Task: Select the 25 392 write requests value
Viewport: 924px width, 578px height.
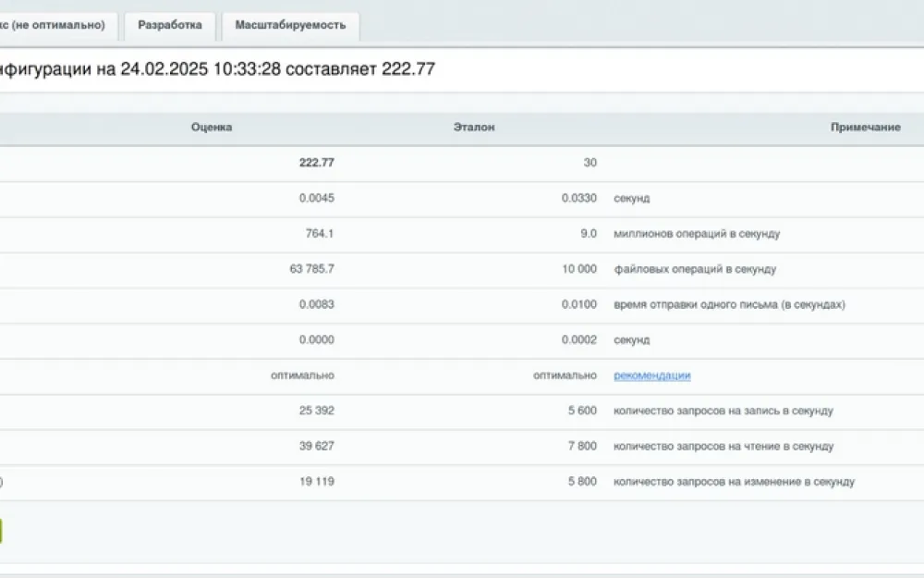Action: (316, 411)
